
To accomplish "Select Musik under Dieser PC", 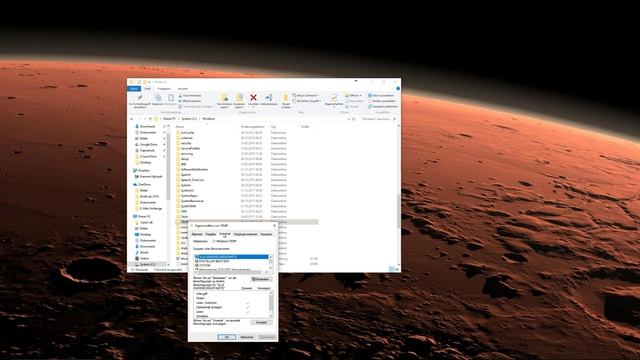I will pos(144,253).
